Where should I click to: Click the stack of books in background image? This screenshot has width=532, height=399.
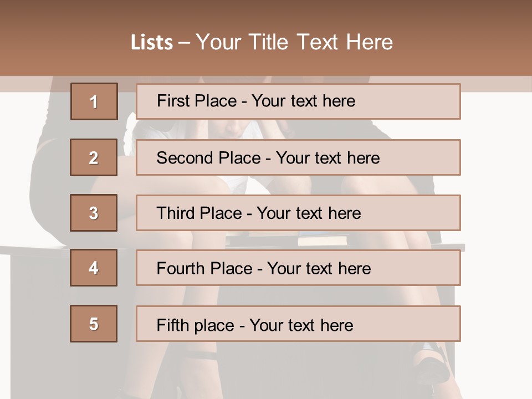coord(323,239)
